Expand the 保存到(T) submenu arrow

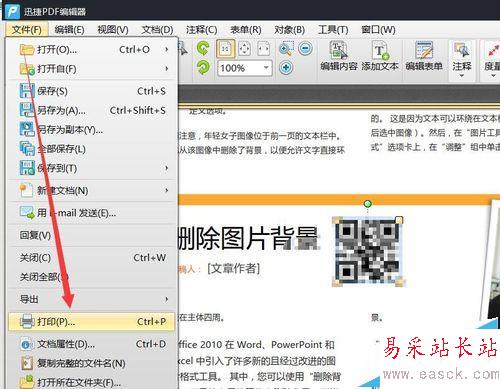166,168
